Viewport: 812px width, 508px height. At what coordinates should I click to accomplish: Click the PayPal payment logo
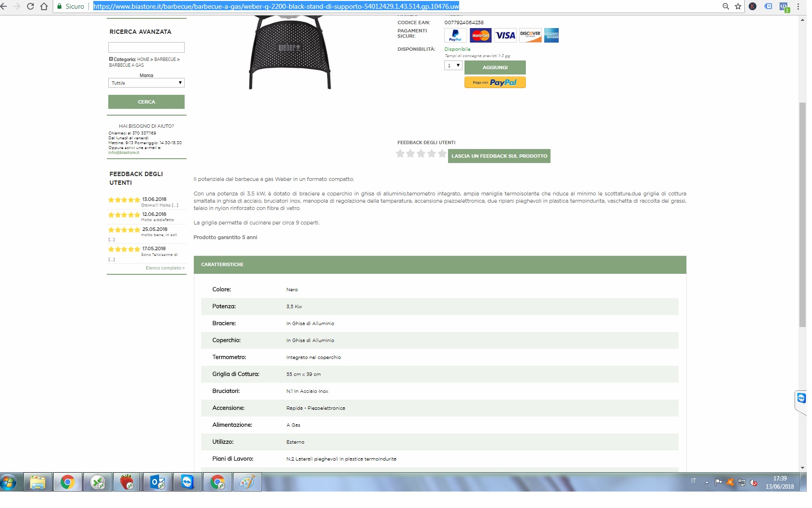455,35
